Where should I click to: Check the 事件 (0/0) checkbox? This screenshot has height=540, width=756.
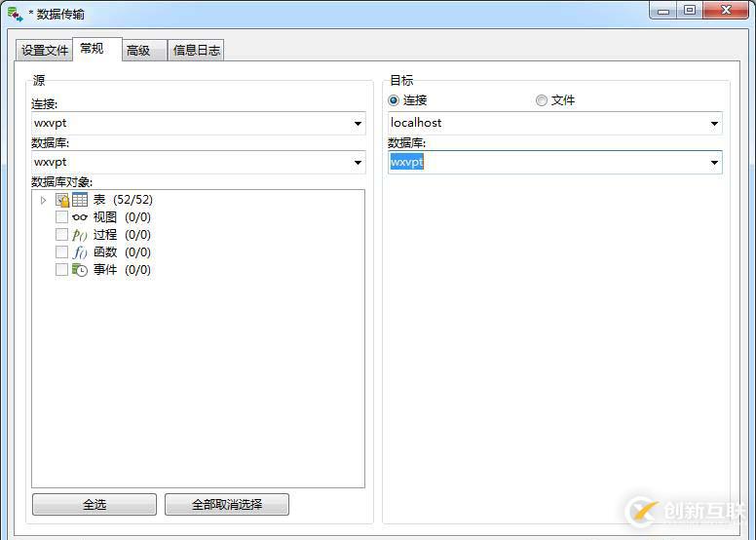click(x=61, y=269)
